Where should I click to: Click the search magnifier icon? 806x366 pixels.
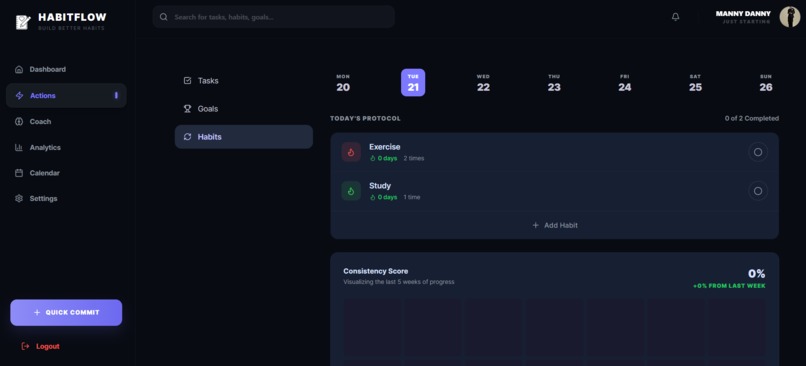163,17
